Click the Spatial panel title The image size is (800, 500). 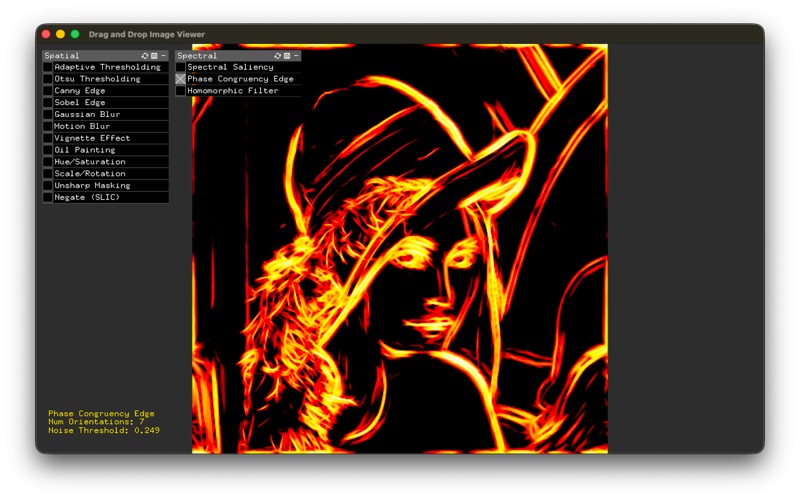(62, 56)
